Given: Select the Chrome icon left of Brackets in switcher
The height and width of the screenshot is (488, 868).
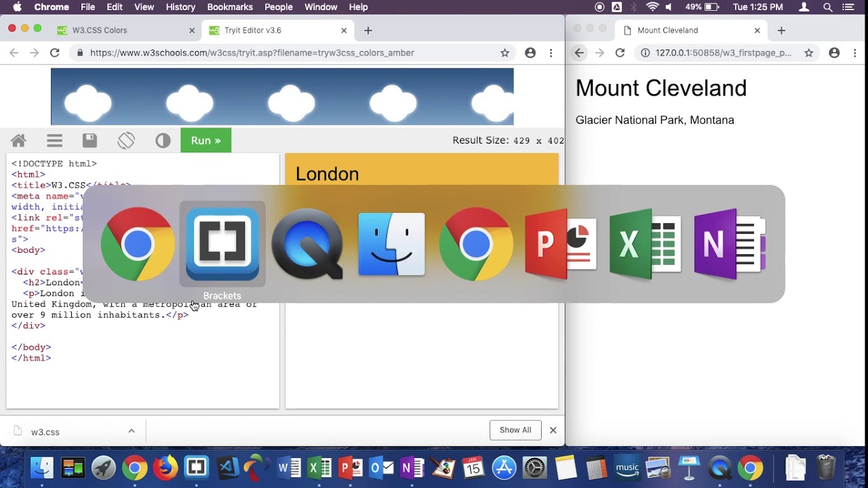Looking at the screenshot, I should point(138,244).
